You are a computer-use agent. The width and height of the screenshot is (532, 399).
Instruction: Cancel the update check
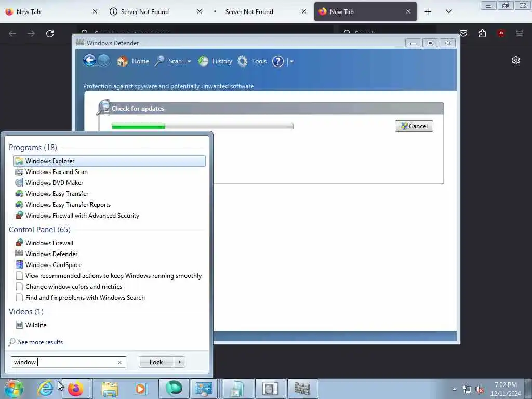(x=414, y=126)
